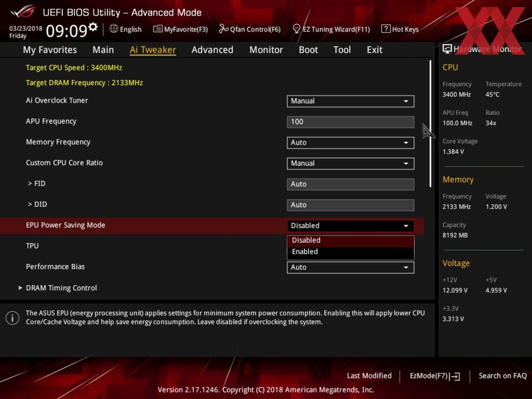Click the settings list scrollbar
Image resolution: width=532 pixels, height=399 pixels.
point(430,124)
